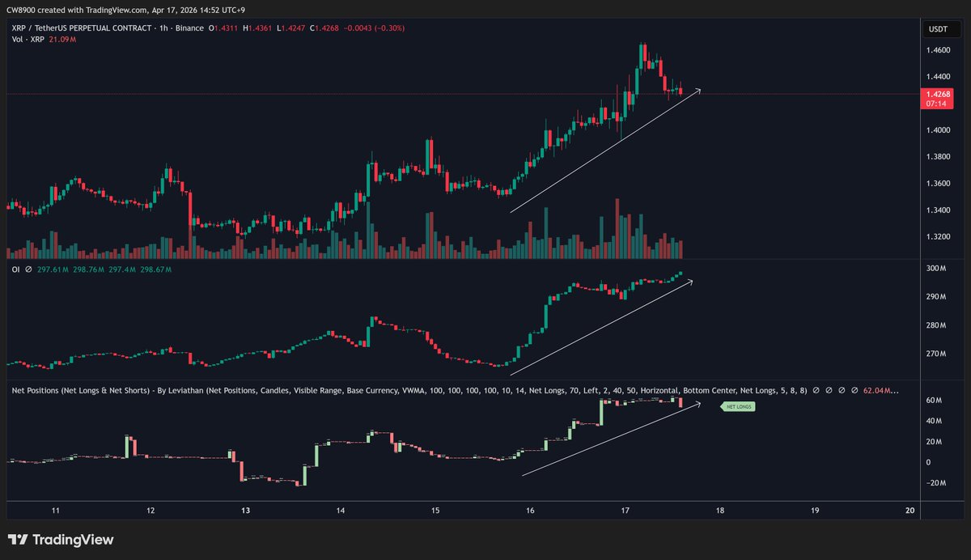Image resolution: width=971 pixels, height=560 pixels.
Task: Click the 1.4600 level on price scale
Action: pyautogui.click(x=939, y=50)
